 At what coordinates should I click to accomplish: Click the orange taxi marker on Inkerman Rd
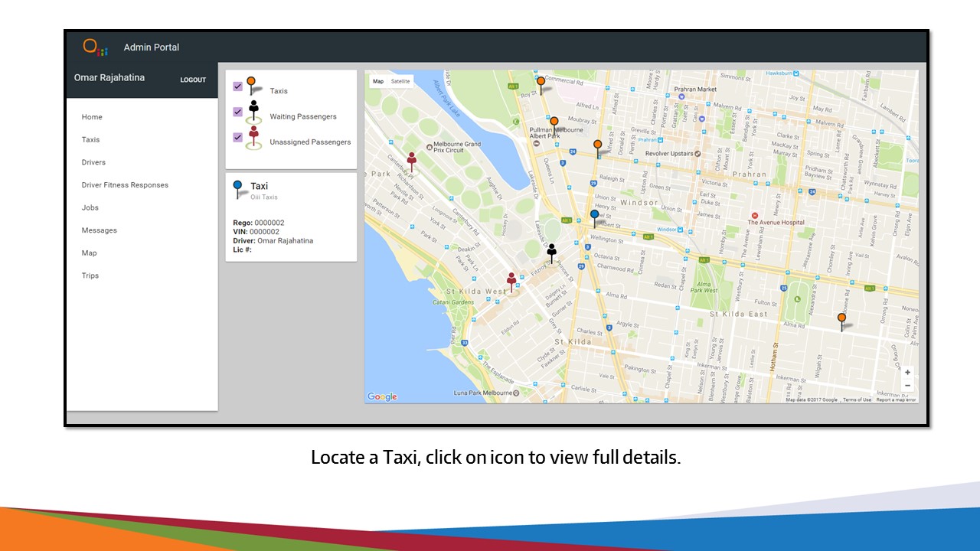[x=841, y=317]
